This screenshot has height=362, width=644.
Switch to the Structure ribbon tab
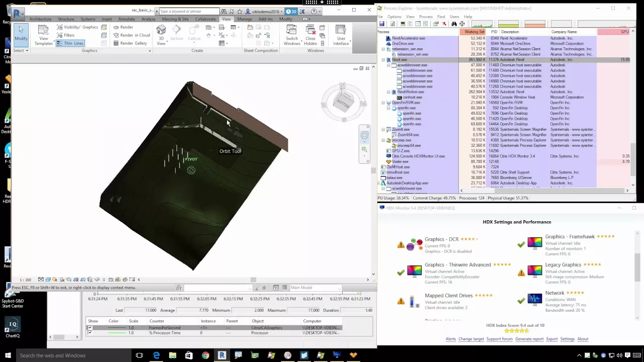(66, 19)
